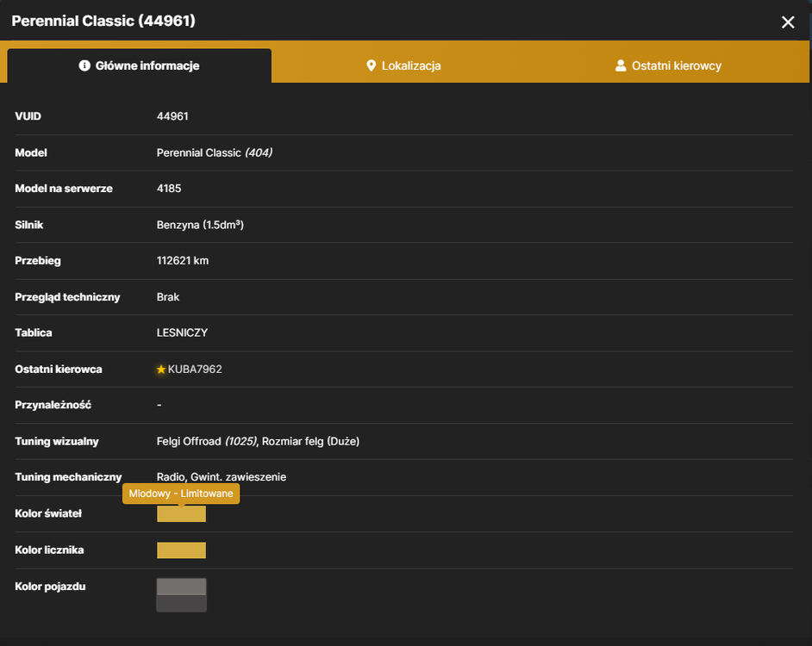Switch to the Lokalizacja tab

coord(403,65)
